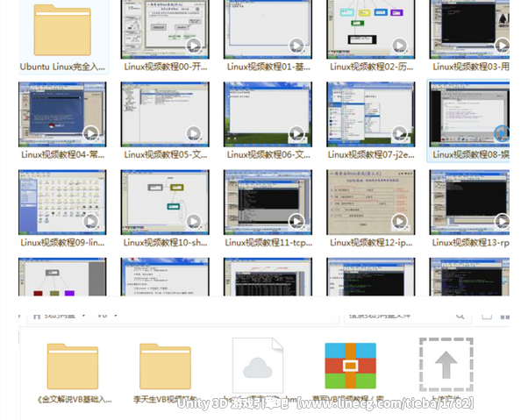The image size is (521, 420).
Task: Play Linux视频教程07-j2e... via play icon
Action: coord(399,133)
